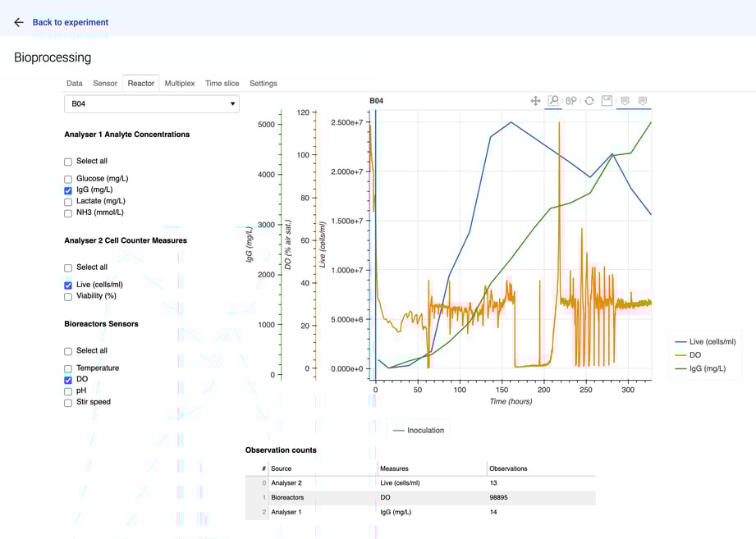Enable the Viability (%) measure

click(x=67, y=296)
